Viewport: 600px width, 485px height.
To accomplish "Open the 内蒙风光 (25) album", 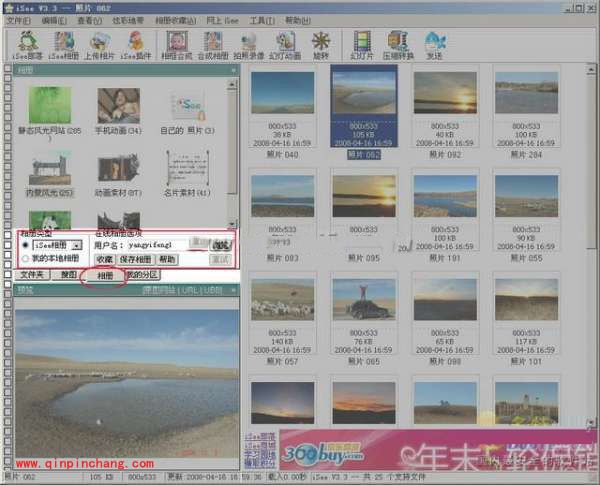I will [50, 174].
